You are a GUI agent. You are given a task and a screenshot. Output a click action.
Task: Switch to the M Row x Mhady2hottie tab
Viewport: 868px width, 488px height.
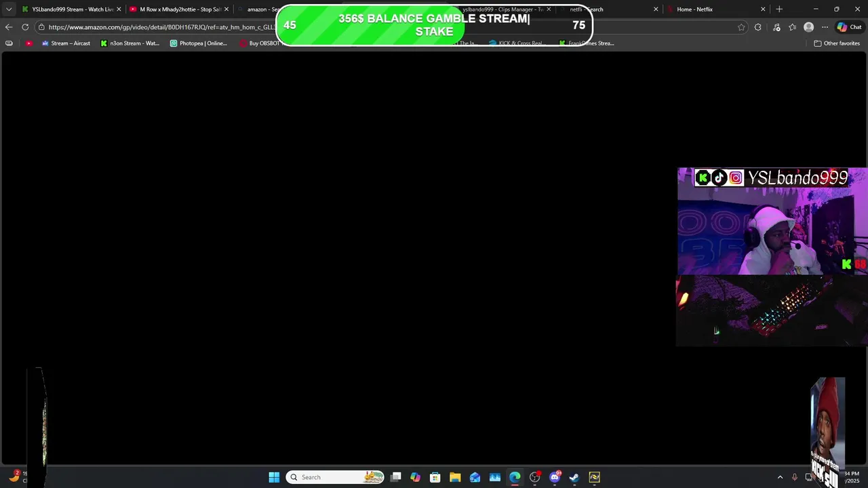(179, 9)
